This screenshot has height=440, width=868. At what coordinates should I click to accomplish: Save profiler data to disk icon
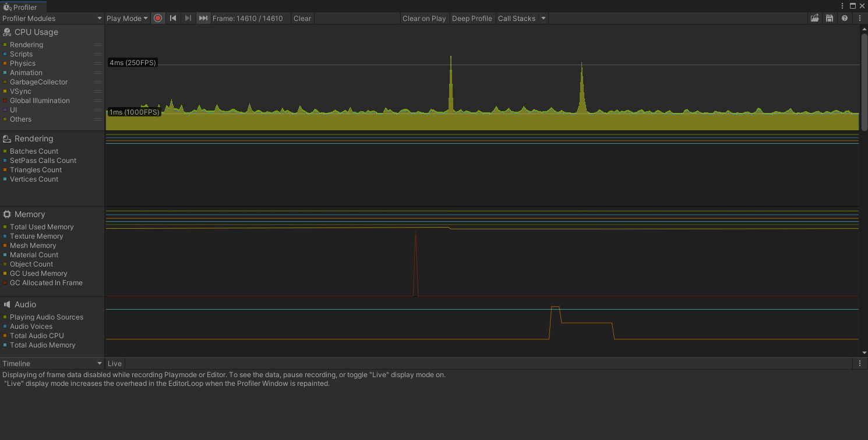click(830, 19)
